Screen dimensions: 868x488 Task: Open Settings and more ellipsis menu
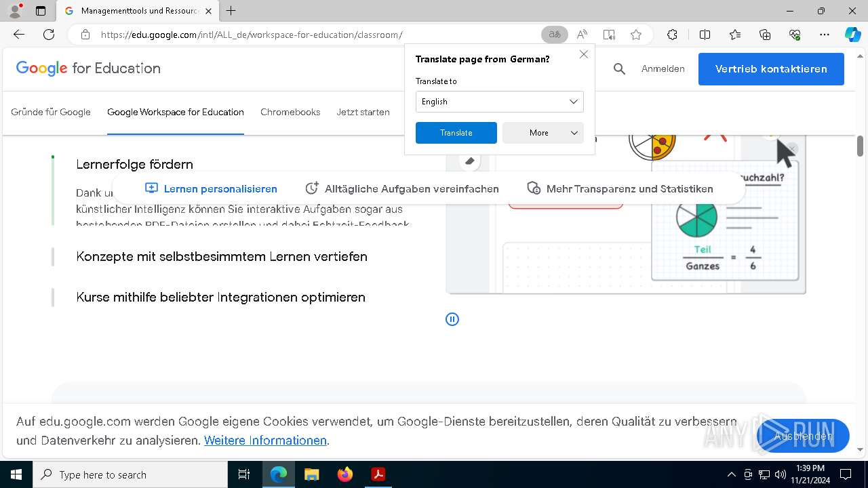click(x=825, y=35)
